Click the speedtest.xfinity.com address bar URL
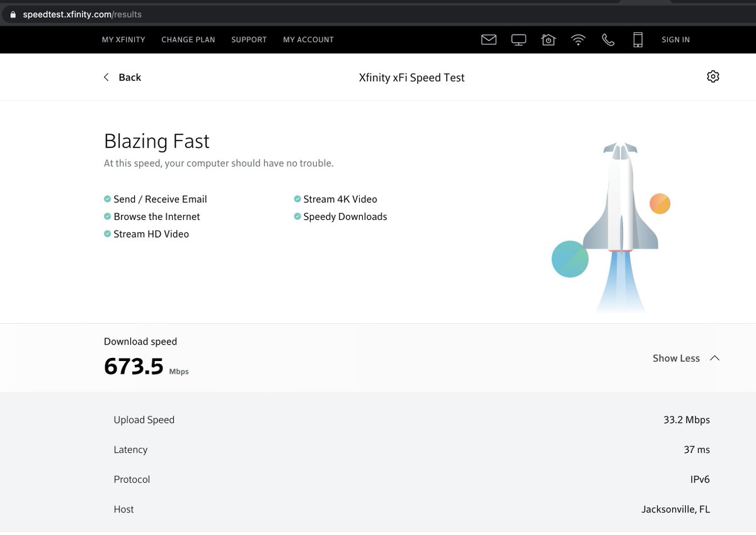Viewport: 756px width, 535px height. point(82,14)
